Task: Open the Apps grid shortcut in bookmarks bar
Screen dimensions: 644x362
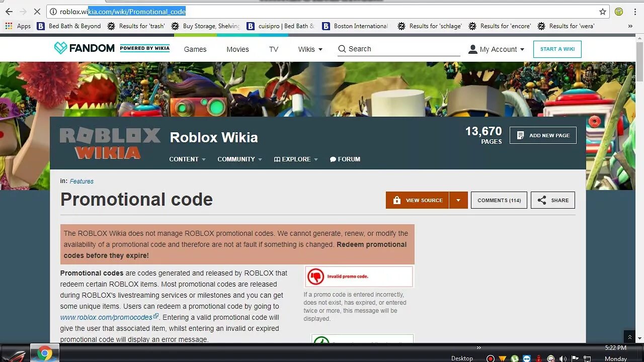Action: tap(18, 26)
